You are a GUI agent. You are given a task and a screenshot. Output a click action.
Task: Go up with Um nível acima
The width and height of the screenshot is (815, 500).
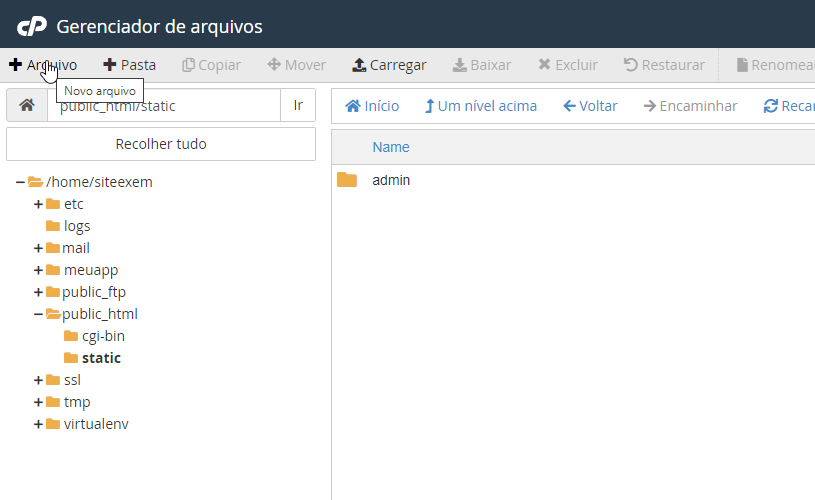pyautogui.click(x=481, y=106)
